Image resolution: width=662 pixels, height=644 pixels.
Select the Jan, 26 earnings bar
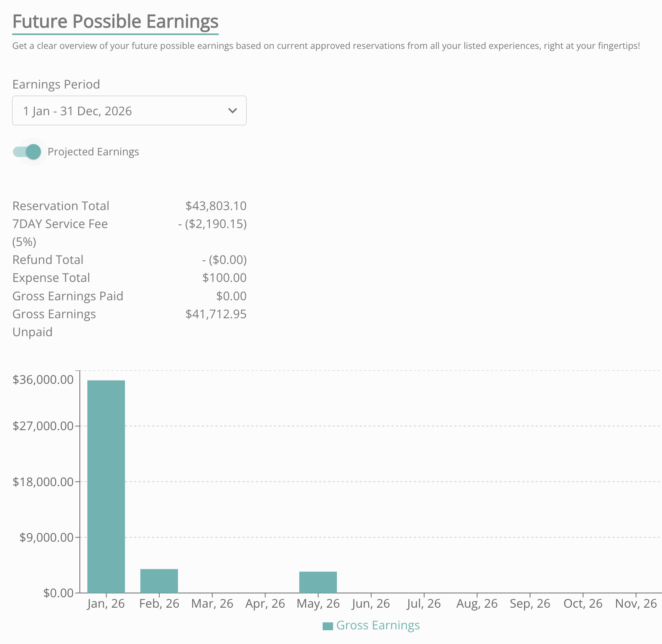click(106, 486)
